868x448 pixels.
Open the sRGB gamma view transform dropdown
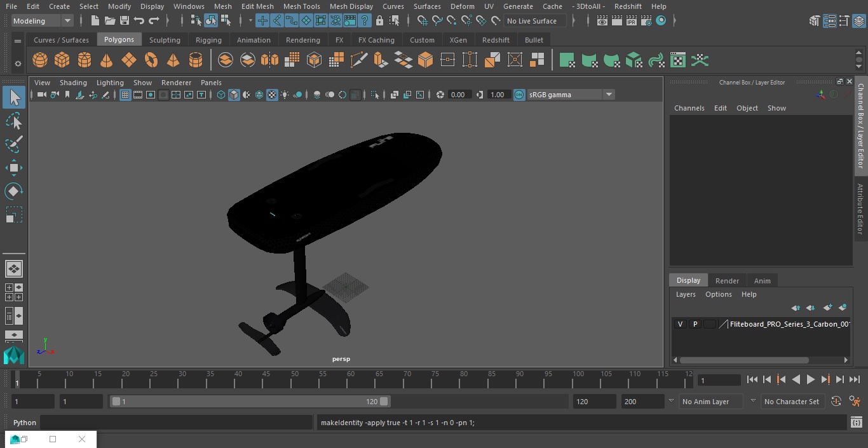coord(571,95)
